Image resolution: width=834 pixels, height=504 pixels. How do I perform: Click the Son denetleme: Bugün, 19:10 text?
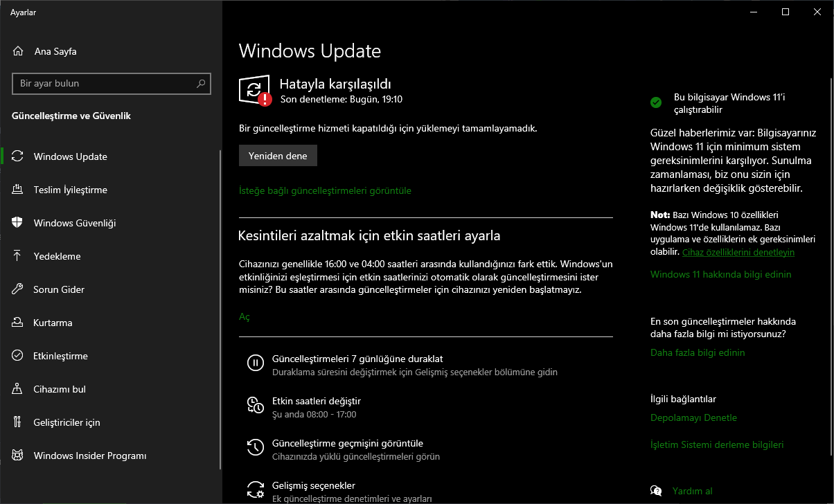pos(341,99)
